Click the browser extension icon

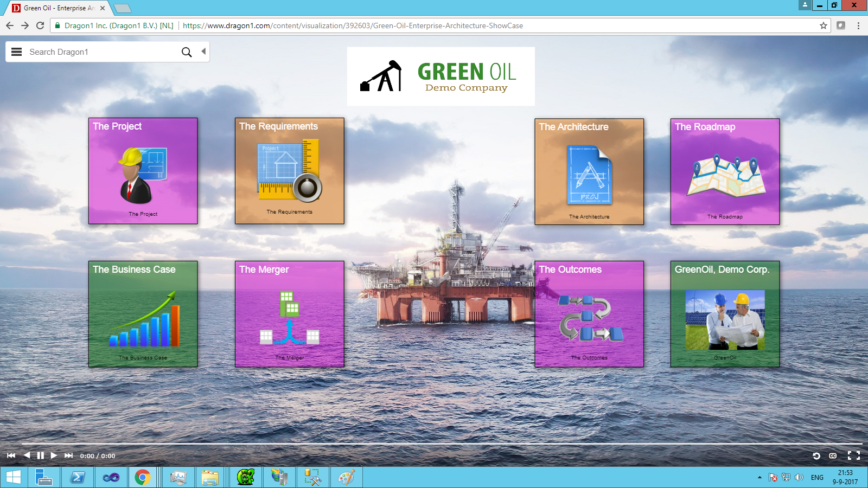click(x=841, y=25)
